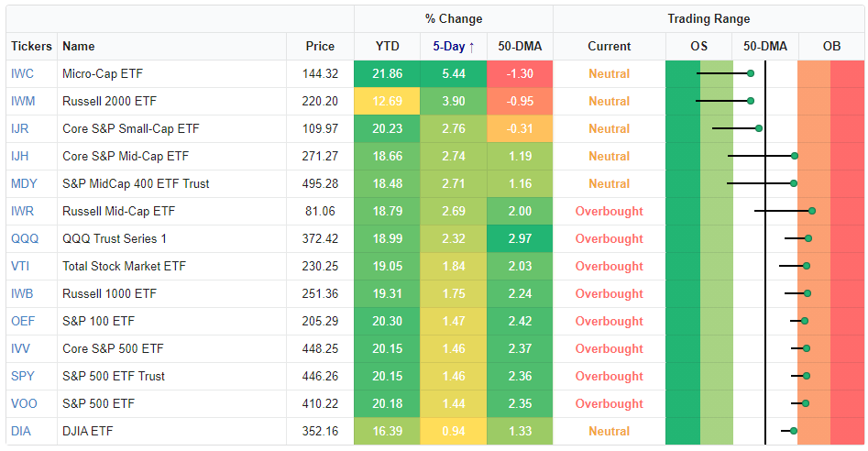Click the Micro-Cap ETF trading range dot
This screenshot has width=868, height=451.
[751, 73]
